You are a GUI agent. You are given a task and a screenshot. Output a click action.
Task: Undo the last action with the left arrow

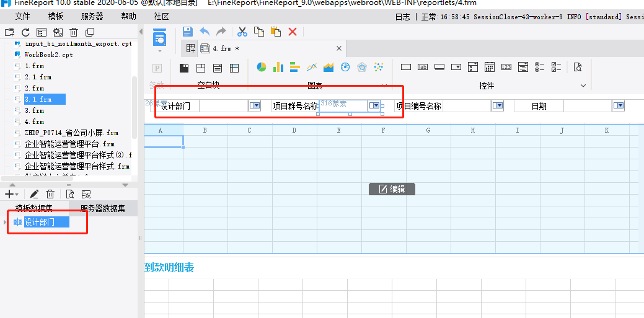click(x=205, y=32)
